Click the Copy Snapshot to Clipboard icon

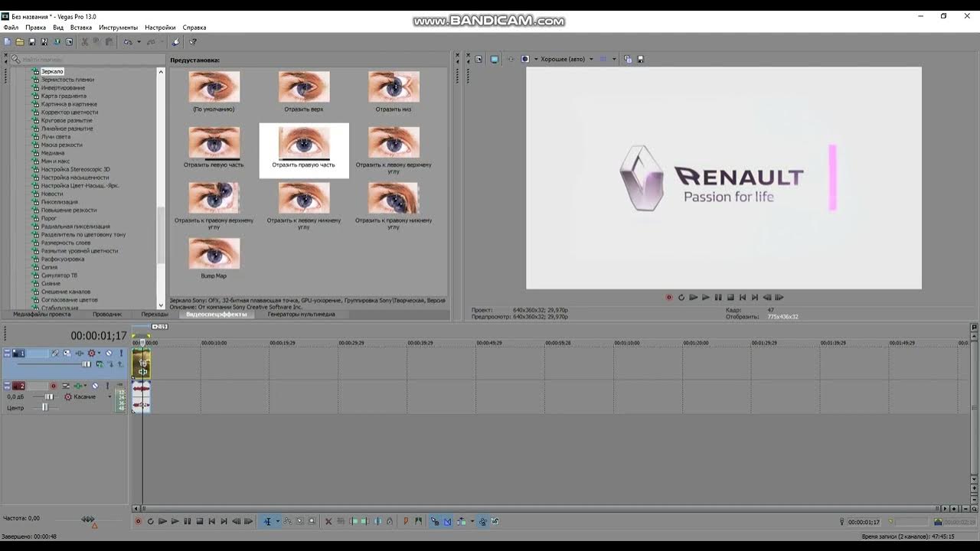(x=628, y=59)
